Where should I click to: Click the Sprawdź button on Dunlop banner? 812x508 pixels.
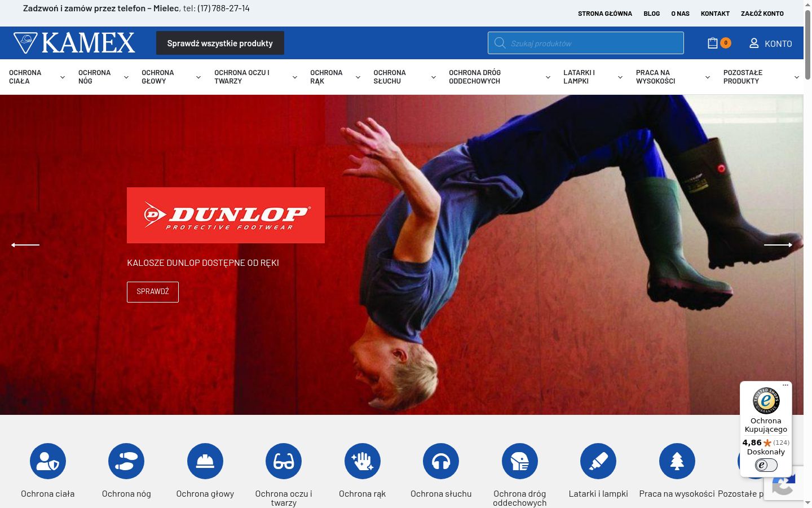tap(153, 292)
